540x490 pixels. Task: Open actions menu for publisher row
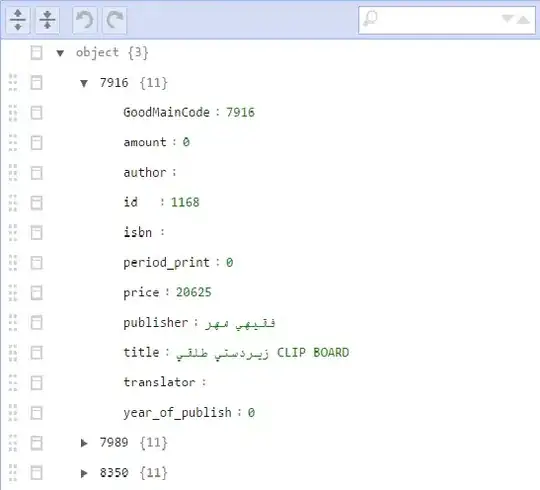[37, 323]
